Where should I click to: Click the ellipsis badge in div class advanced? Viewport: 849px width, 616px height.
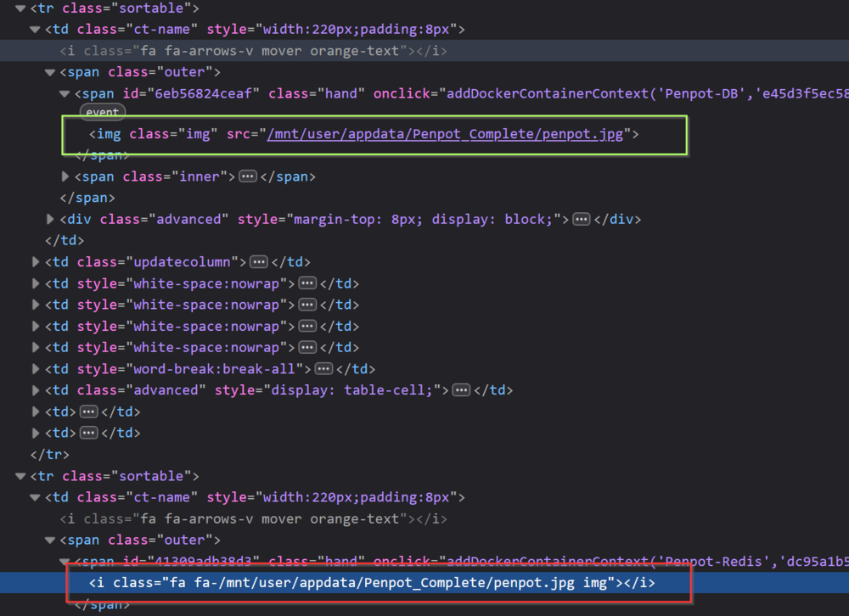click(582, 219)
